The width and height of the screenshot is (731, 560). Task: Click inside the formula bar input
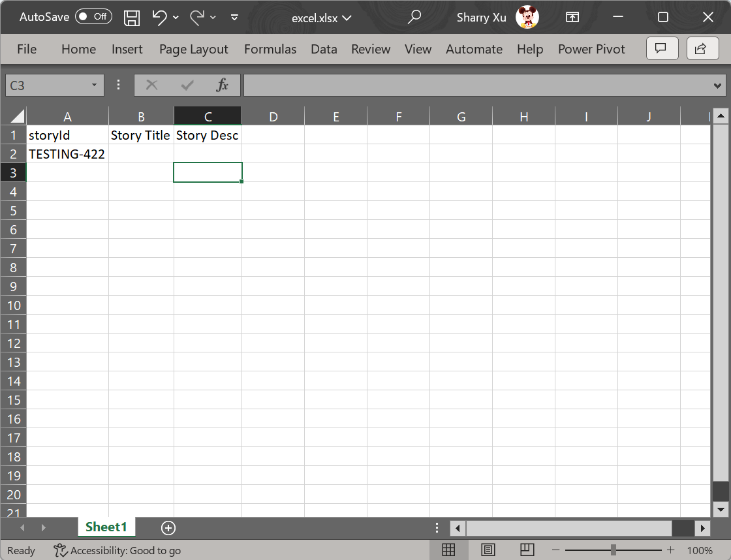pyautogui.click(x=478, y=86)
